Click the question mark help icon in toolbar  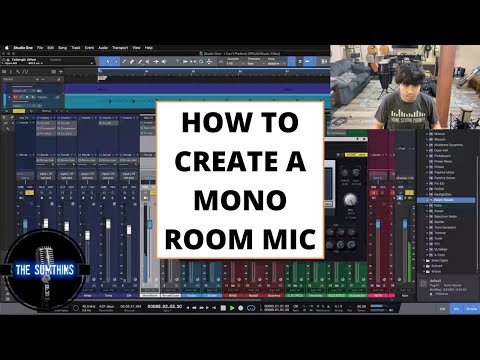tap(177, 61)
